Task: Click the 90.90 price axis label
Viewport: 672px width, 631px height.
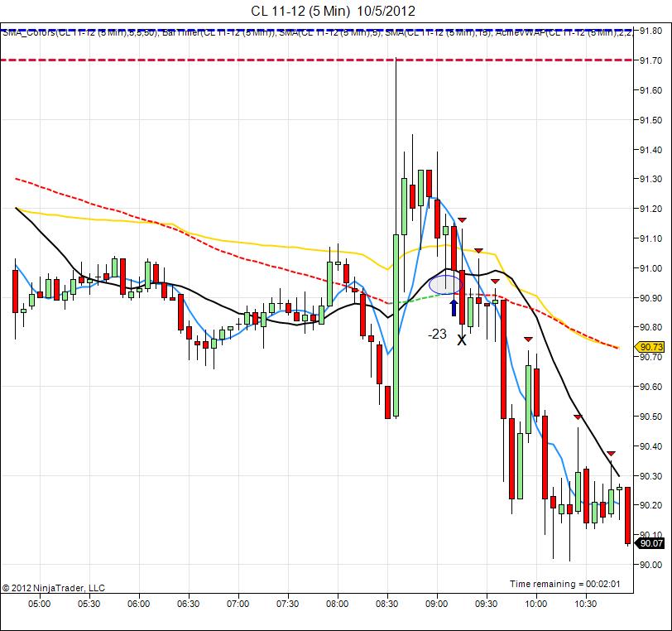Action: (x=650, y=298)
